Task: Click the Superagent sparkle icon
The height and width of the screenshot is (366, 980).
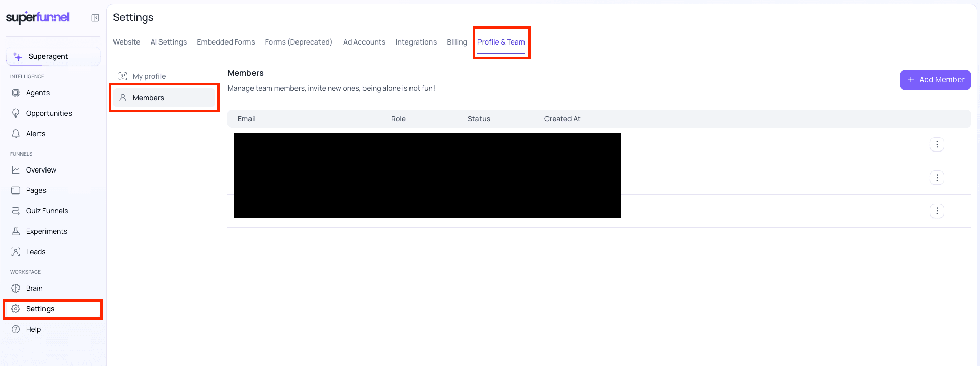Action: click(18, 56)
